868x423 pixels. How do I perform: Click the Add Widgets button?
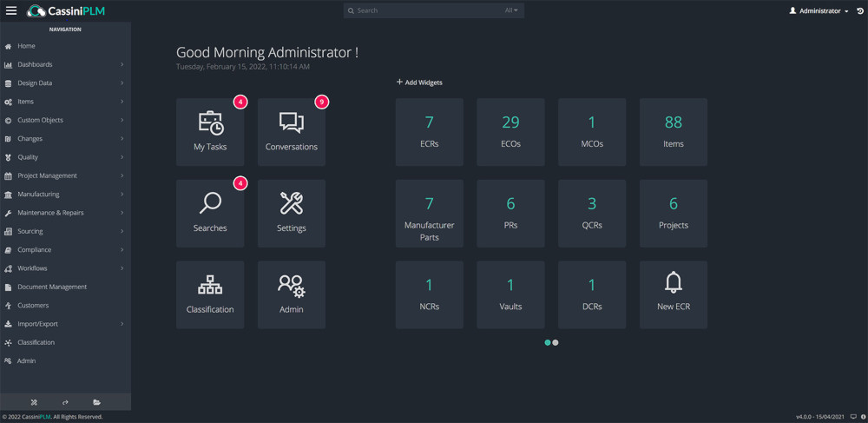pos(419,83)
